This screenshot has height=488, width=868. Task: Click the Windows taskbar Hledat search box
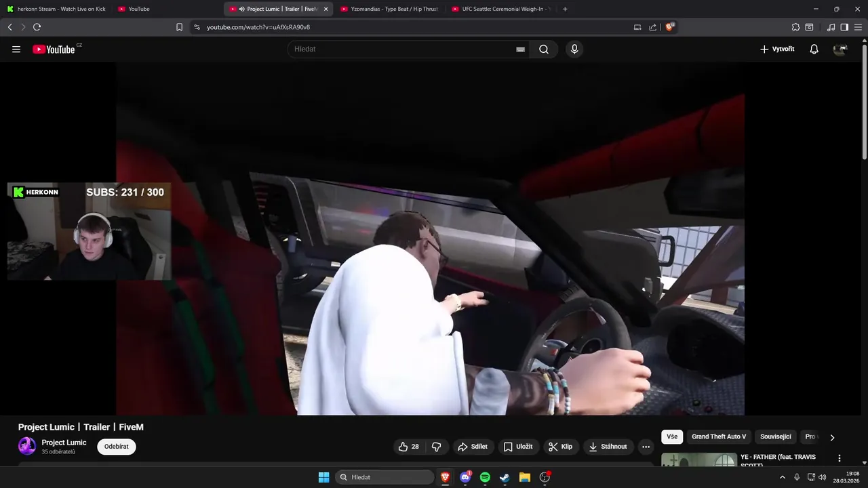[x=385, y=477]
